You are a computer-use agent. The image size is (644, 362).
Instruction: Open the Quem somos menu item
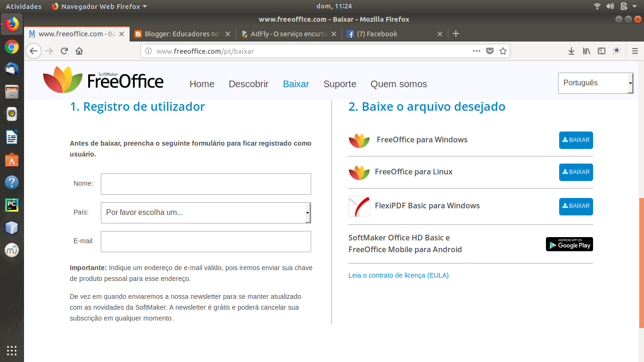click(399, 84)
